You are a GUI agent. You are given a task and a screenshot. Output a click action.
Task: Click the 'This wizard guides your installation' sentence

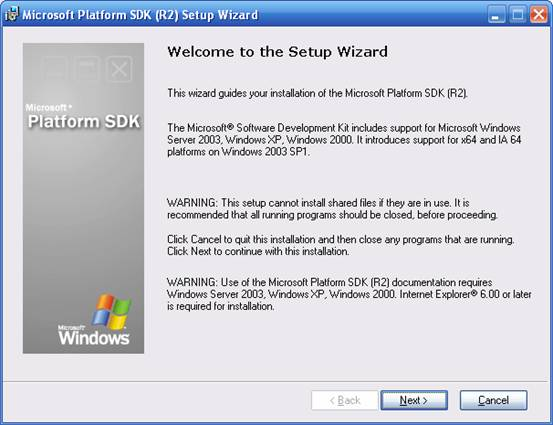[317, 93]
